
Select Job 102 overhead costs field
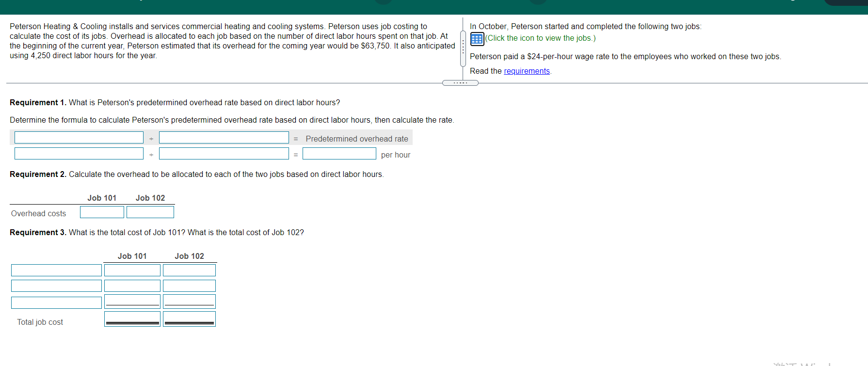pyautogui.click(x=150, y=212)
